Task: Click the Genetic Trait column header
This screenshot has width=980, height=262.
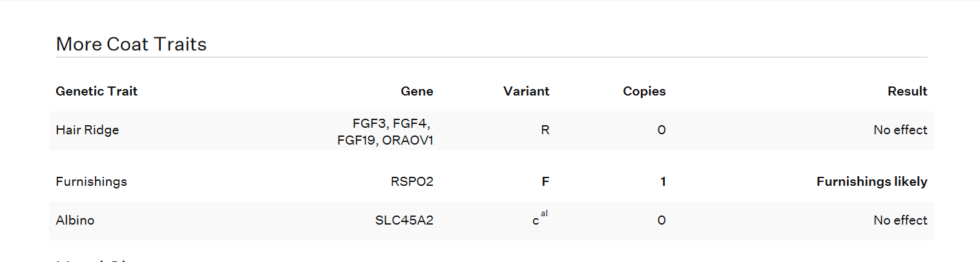Action: (97, 91)
